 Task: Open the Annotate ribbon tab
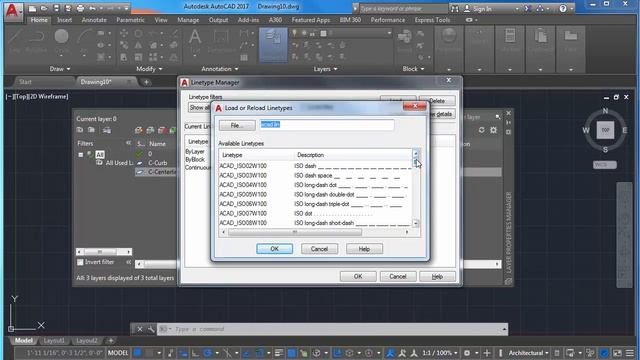tap(94, 20)
